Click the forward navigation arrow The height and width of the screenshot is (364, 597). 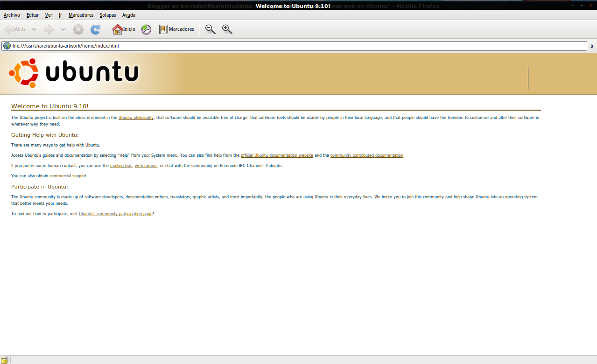pos(49,29)
